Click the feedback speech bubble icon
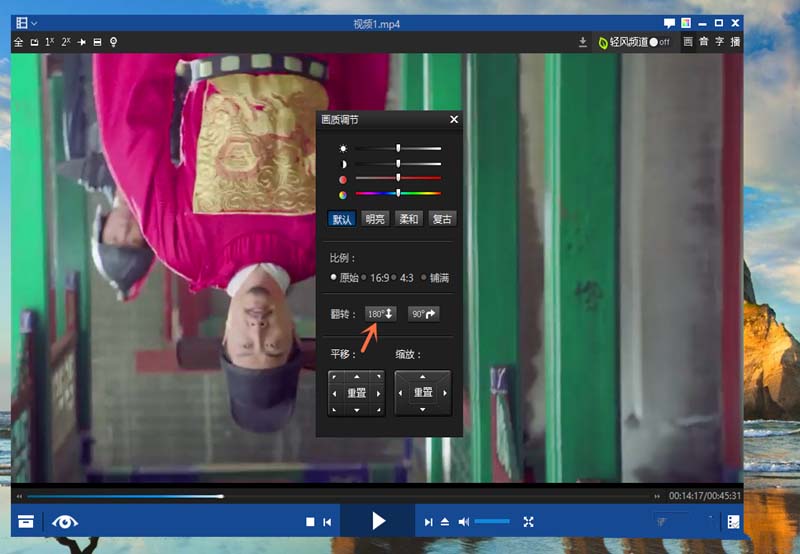Image resolution: width=800 pixels, height=554 pixels. 669,23
